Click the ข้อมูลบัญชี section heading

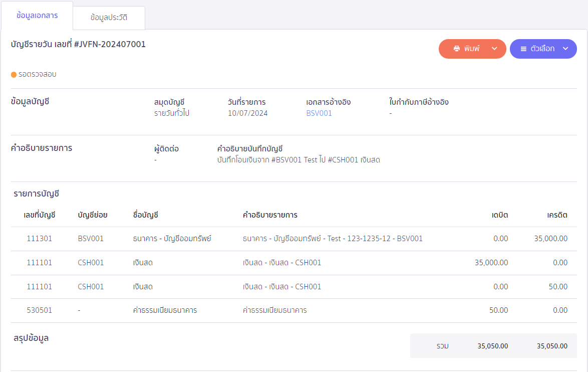(x=30, y=102)
